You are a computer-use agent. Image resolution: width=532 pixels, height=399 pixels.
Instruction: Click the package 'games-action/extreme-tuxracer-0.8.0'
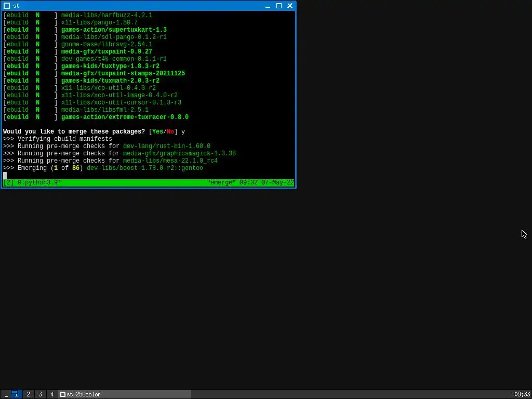coord(125,117)
